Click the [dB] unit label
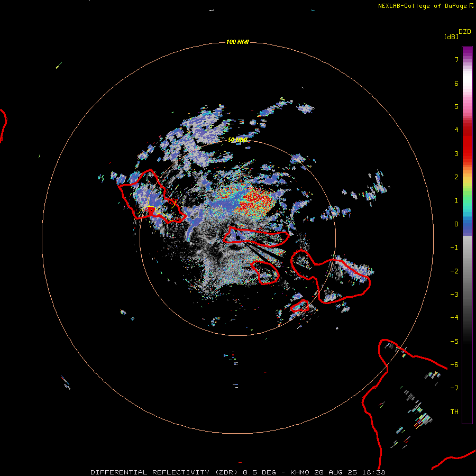Screen dimensions: 476x476 (x=451, y=37)
